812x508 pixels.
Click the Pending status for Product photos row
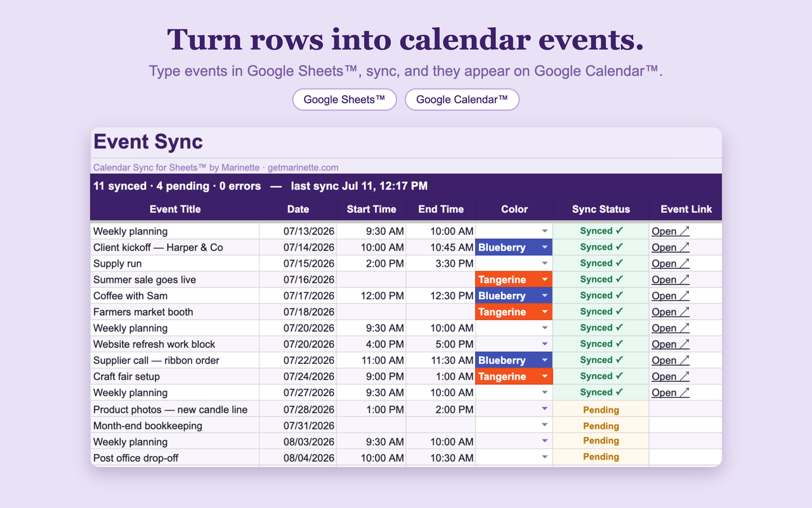(x=601, y=410)
